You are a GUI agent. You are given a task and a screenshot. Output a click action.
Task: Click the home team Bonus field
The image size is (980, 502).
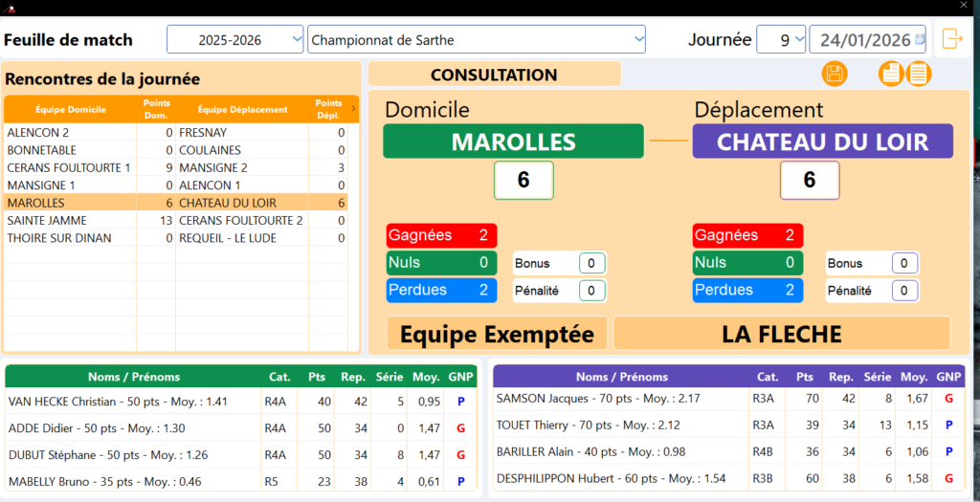[591, 263]
